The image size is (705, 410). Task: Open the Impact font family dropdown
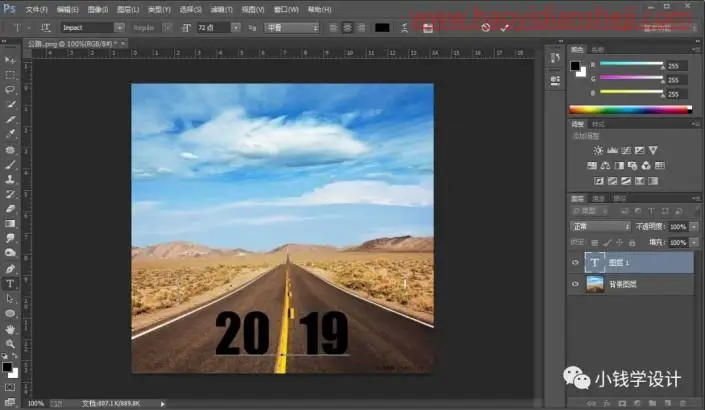click(119, 28)
